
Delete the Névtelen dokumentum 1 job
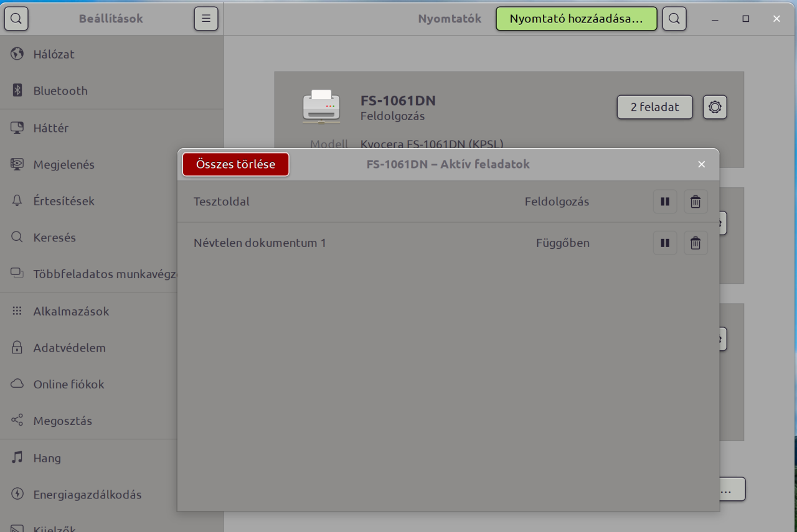tap(696, 243)
